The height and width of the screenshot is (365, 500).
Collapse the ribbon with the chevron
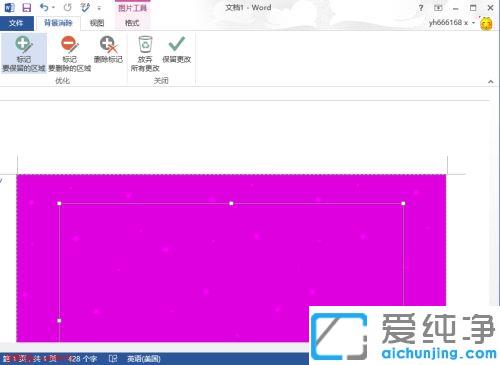[x=491, y=81]
